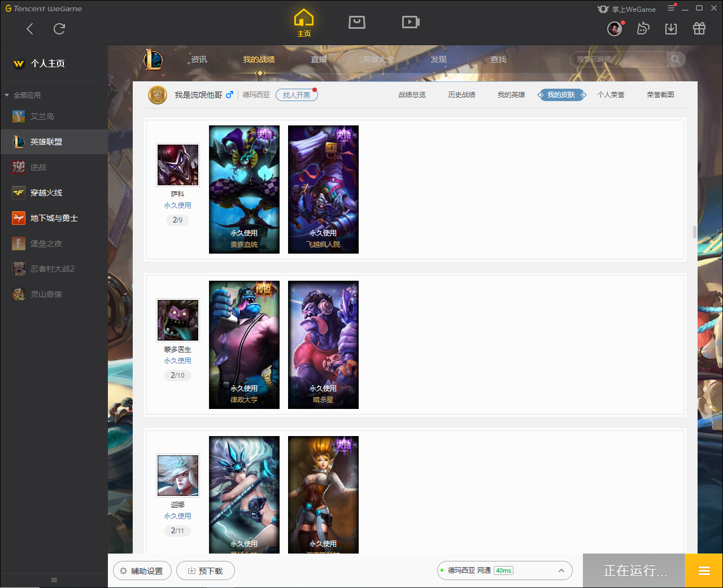Click the 德玛西亚 server label
This screenshot has height=588, width=723.
coord(256,95)
